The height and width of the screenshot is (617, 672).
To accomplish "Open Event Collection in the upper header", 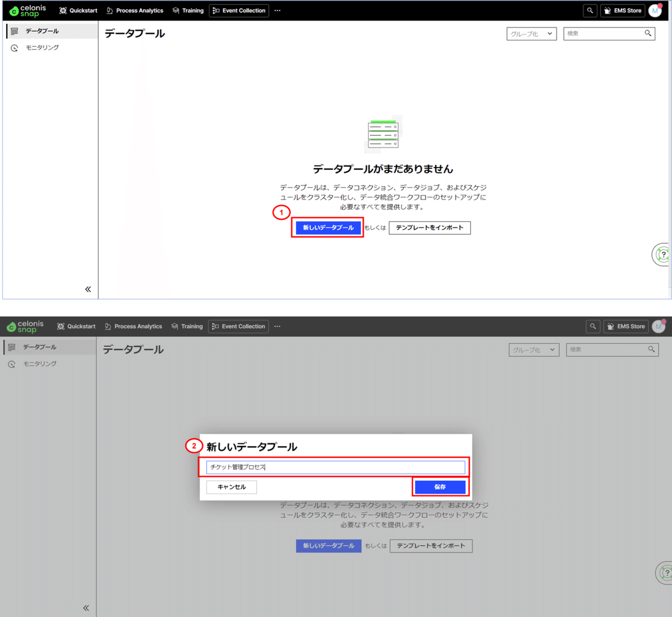I will pos(239,11).
